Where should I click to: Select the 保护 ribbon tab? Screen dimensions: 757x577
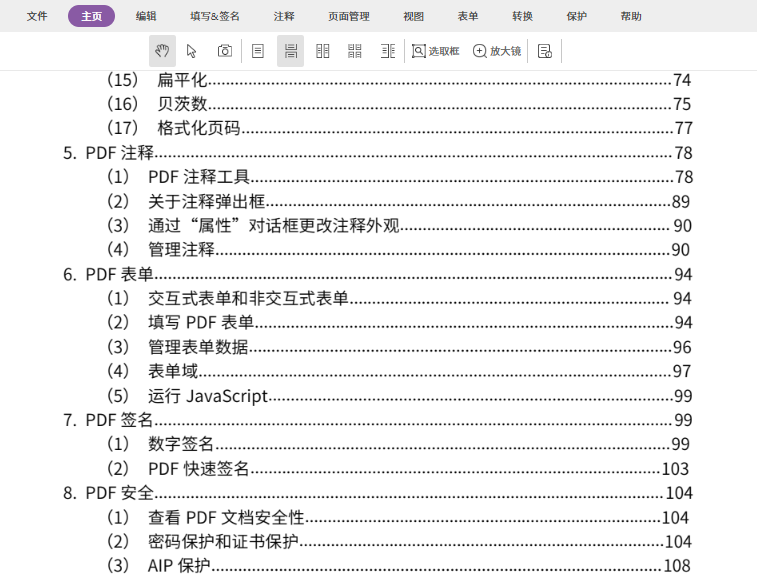tap(577, 16)
